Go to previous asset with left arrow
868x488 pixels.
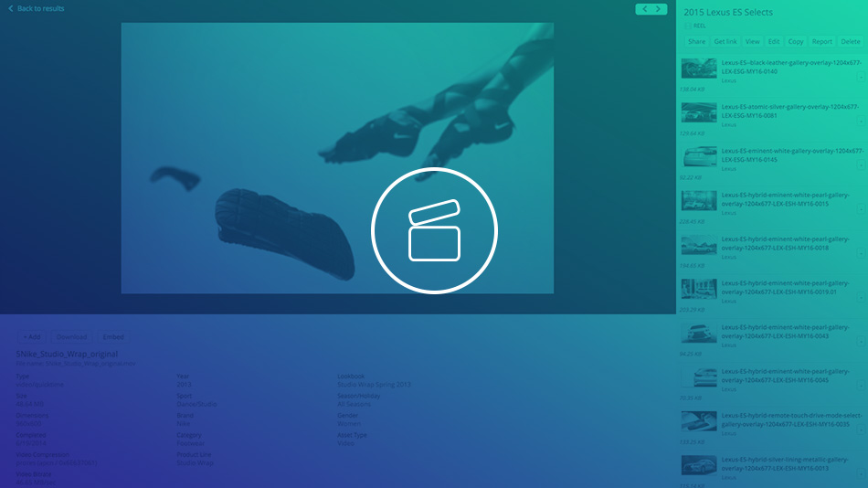645,9
